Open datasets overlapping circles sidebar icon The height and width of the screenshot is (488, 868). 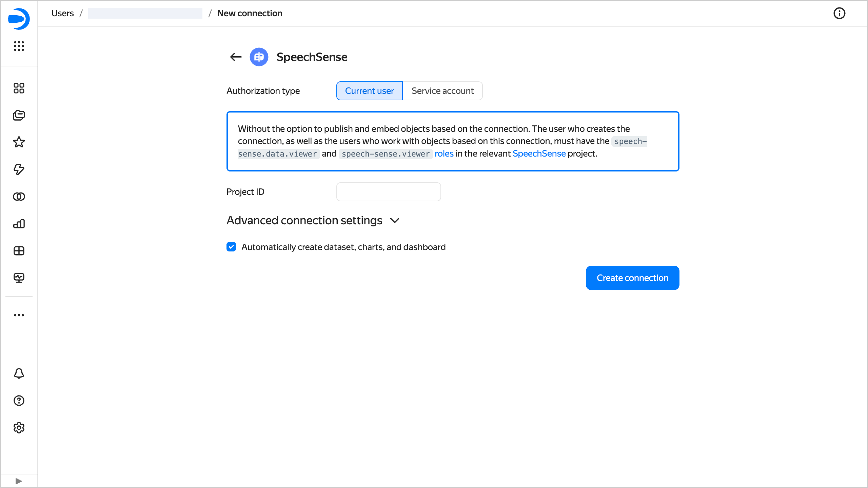pos(19,197)
